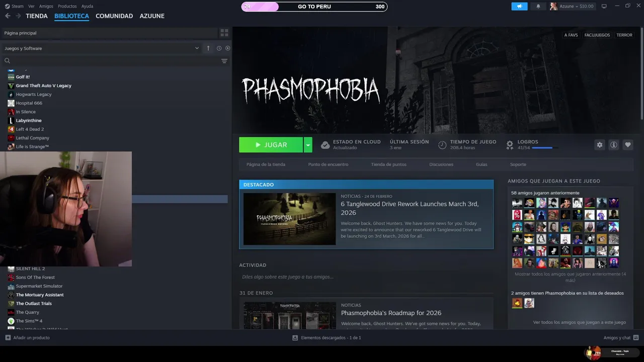Click the recent activity clock filter icon
Viewport: 644px width, 362px height.
[219, 48]
